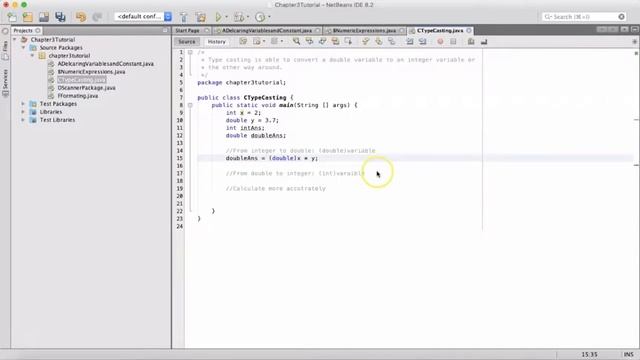Screen dimensions: 640x360
Task: Toggle Rectangular Selection mode
Action: 348,42
